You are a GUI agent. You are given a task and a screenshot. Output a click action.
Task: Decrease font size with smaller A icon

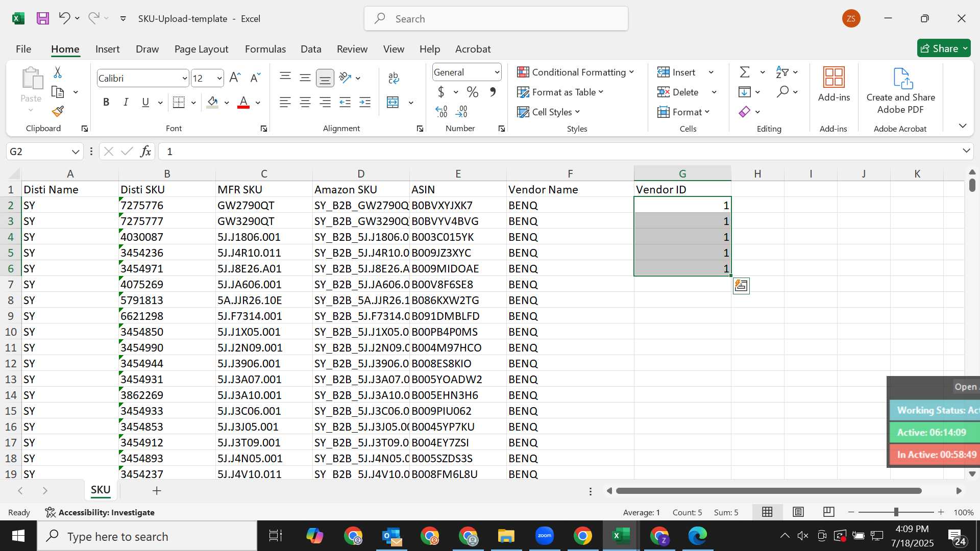tap(255, 78)
